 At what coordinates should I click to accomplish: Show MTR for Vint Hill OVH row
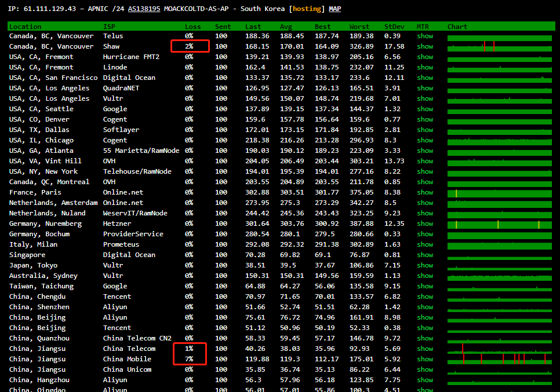pos(425,161)
